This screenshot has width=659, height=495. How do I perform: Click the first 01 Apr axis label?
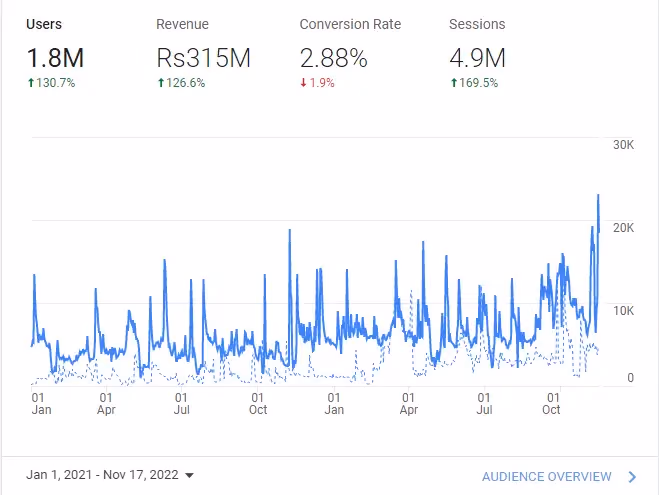[106, 403]
